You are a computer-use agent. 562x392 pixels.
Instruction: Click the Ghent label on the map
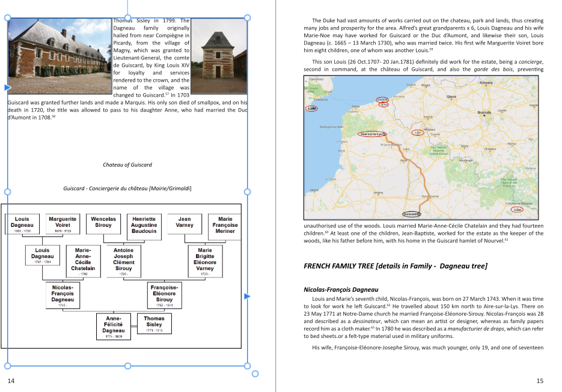[x=451, y=97]
